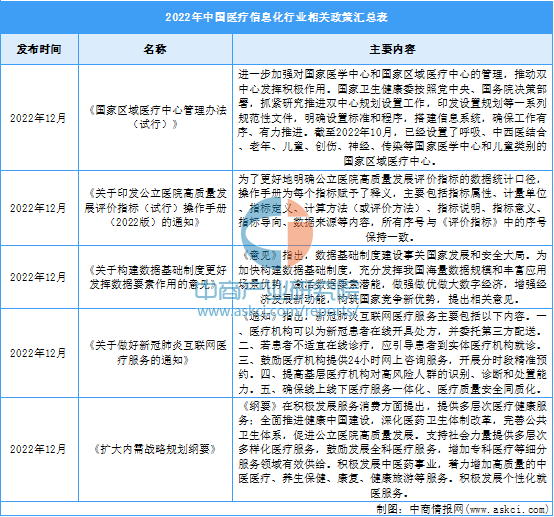Click the date cell of 扩大内需战略规划纲要 row
This screenshot has height=517, width=554.
click(39, 449)
